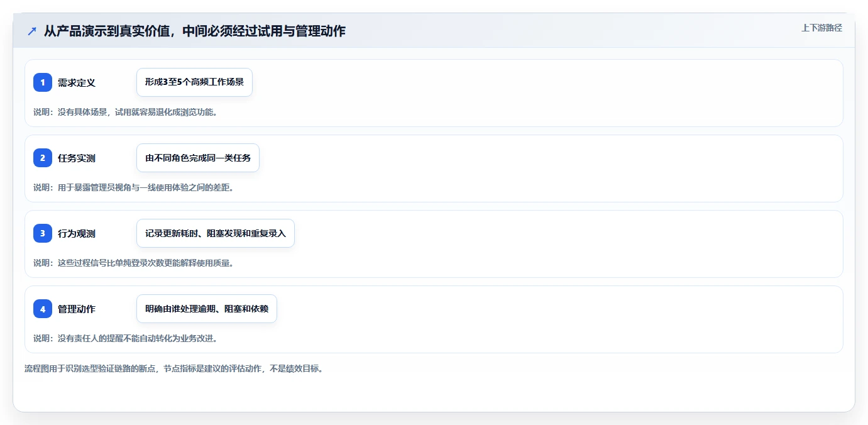The height and width of the screenshot is (425, 868).
Task: Select the 上下游路径 label
Action: [x=821, y=28]
